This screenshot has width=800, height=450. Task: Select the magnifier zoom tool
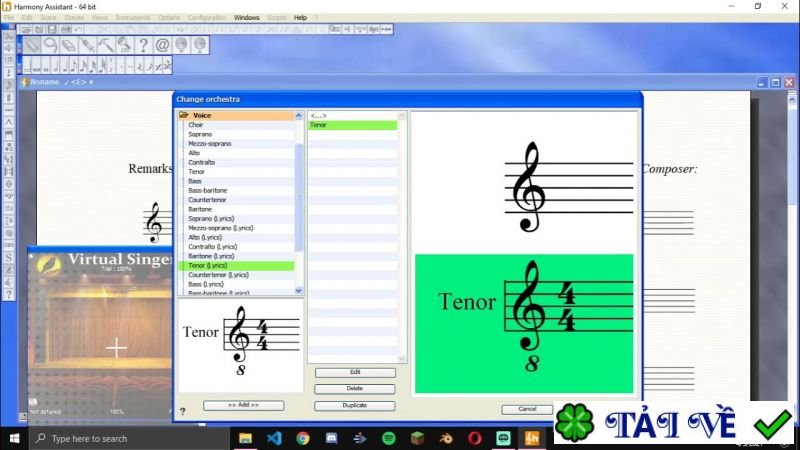(x=124, y=45)
